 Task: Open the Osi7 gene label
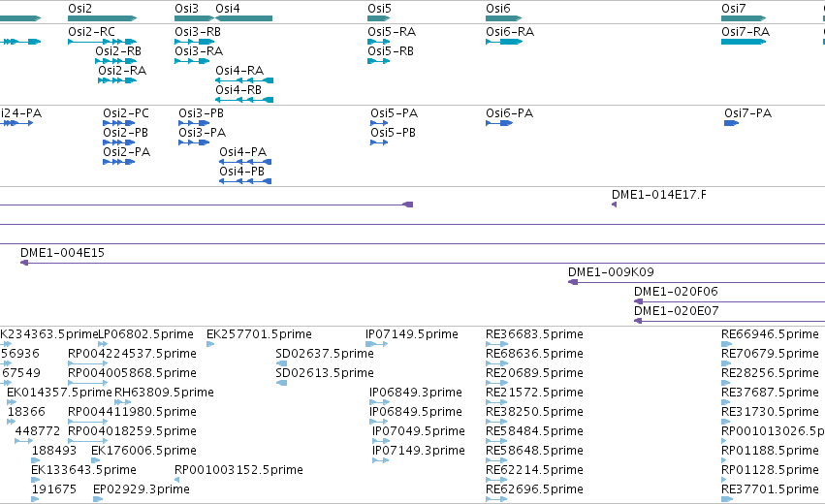734,9
